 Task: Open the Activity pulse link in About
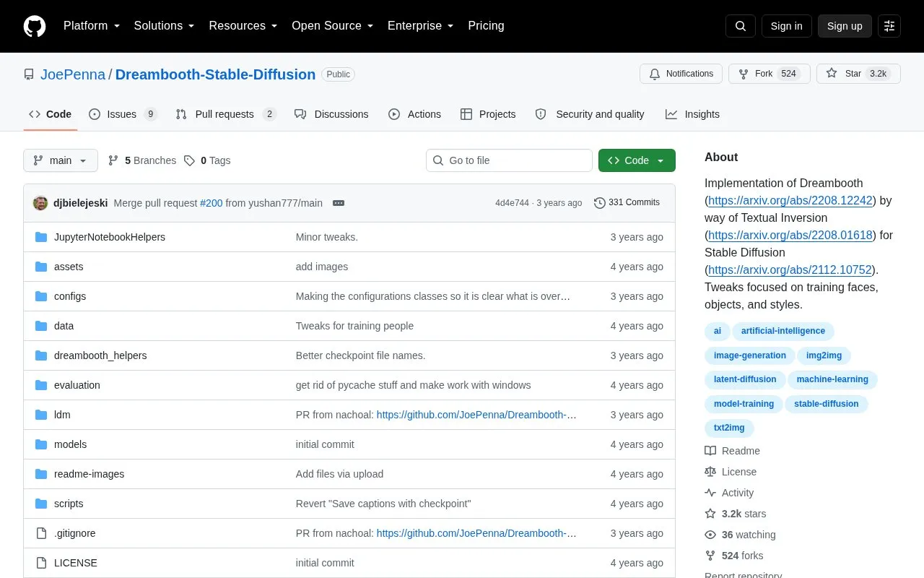coord(729,493)
